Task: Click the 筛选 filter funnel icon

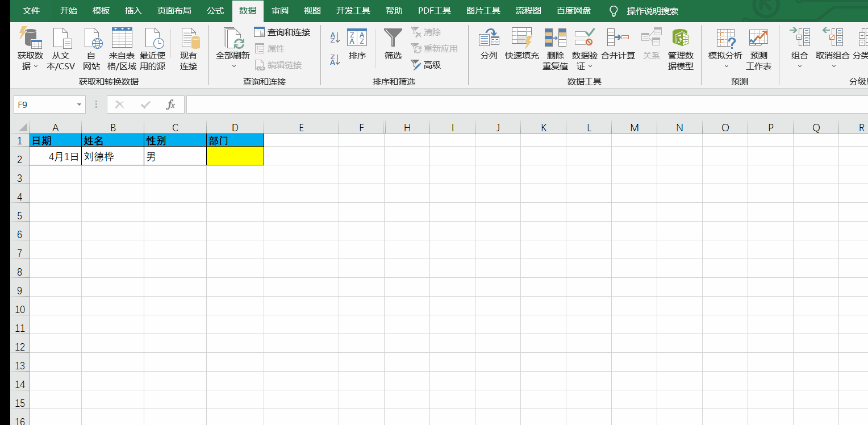Action: [x=393, y=38]
